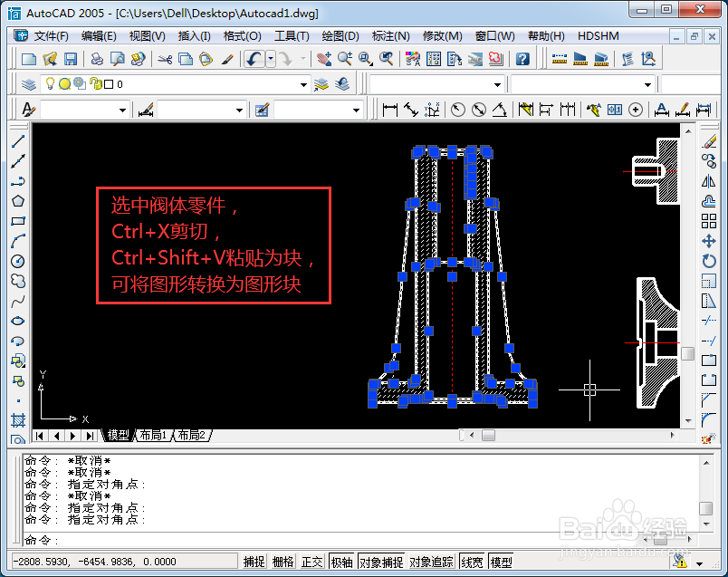Toggle 捕捉 snap mode in status bar

point(254,562)
